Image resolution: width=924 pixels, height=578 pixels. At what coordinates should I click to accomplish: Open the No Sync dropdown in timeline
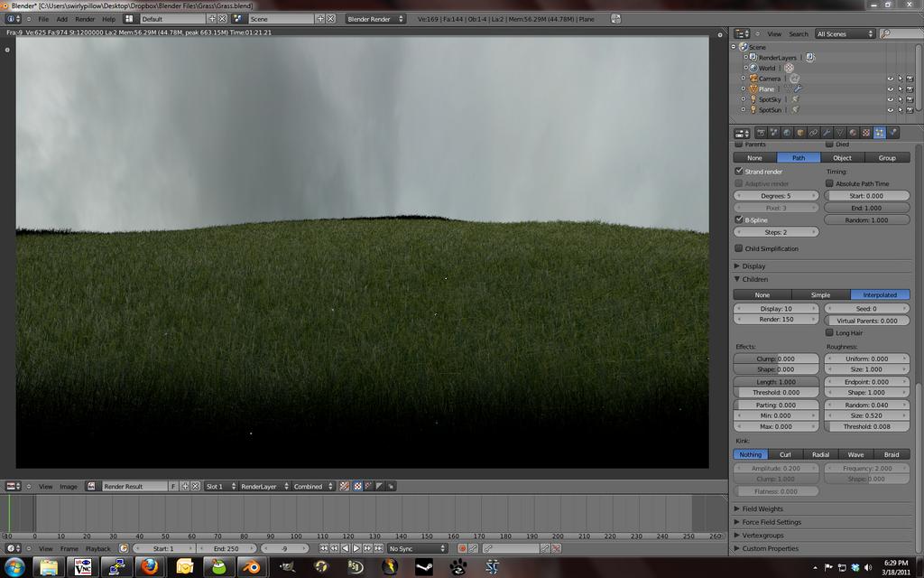[x=417, y=548]
